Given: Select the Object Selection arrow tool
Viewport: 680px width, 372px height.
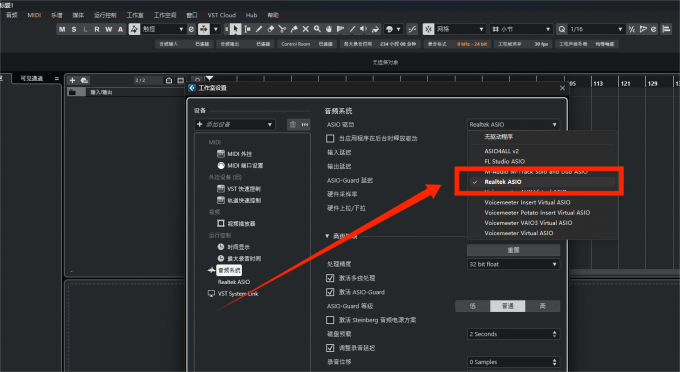Looking at the screenshot, I should 235,29.
